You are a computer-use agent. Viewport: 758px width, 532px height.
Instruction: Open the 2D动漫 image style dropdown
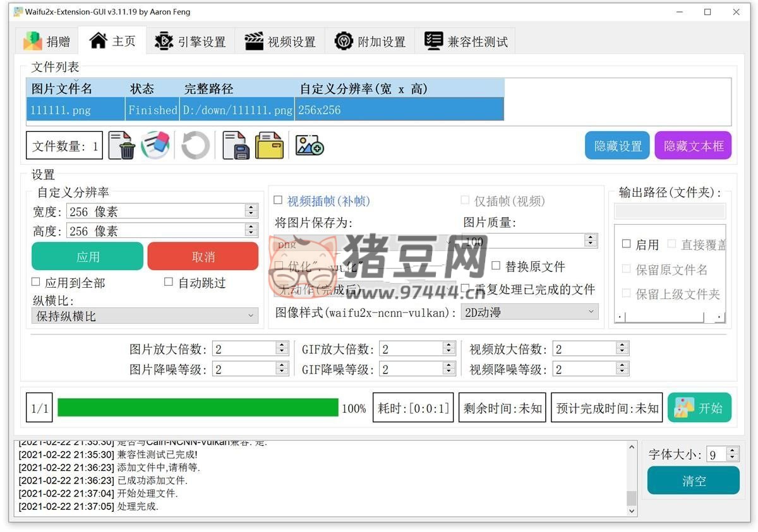(x=530, y=312)
